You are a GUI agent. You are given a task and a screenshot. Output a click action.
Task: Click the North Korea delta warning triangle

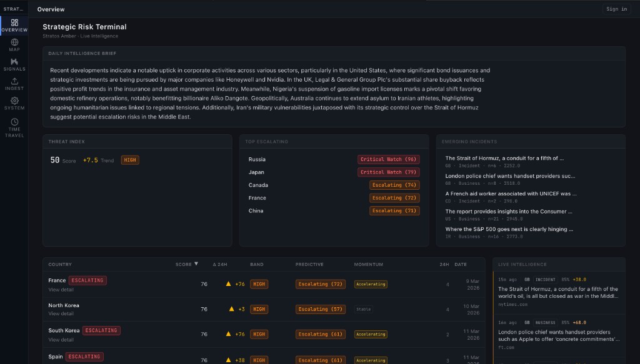pyautogui.click(x=232, y=309)
